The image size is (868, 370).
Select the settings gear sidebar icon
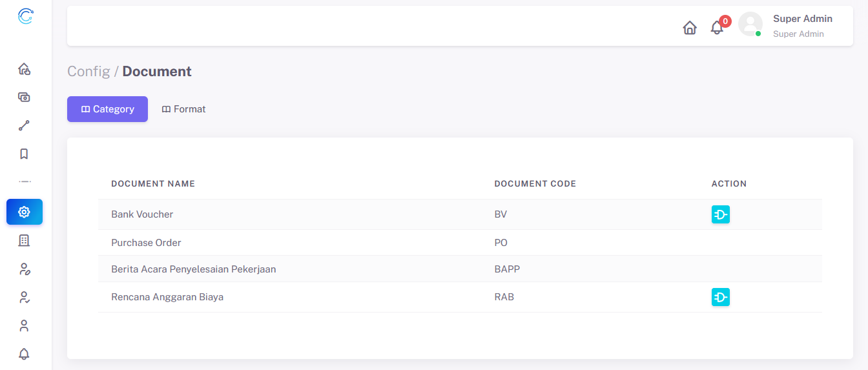coord(25,212)
